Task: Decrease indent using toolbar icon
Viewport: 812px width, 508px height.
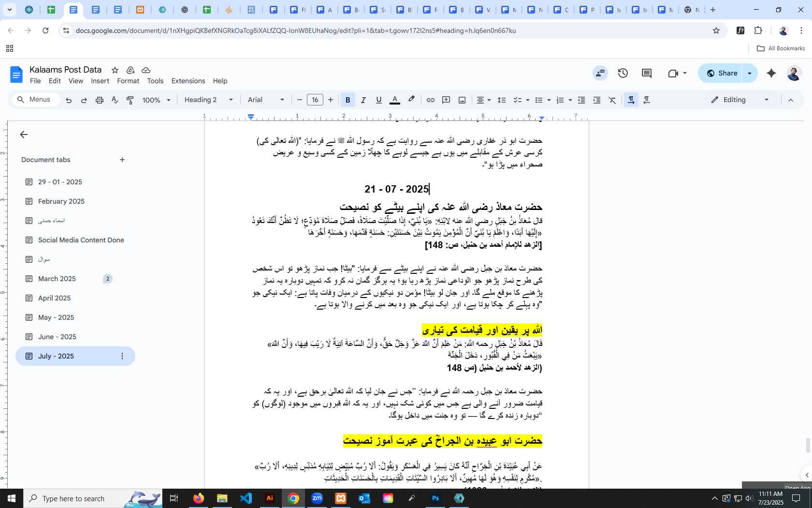Action: click(x=581, y=100)
